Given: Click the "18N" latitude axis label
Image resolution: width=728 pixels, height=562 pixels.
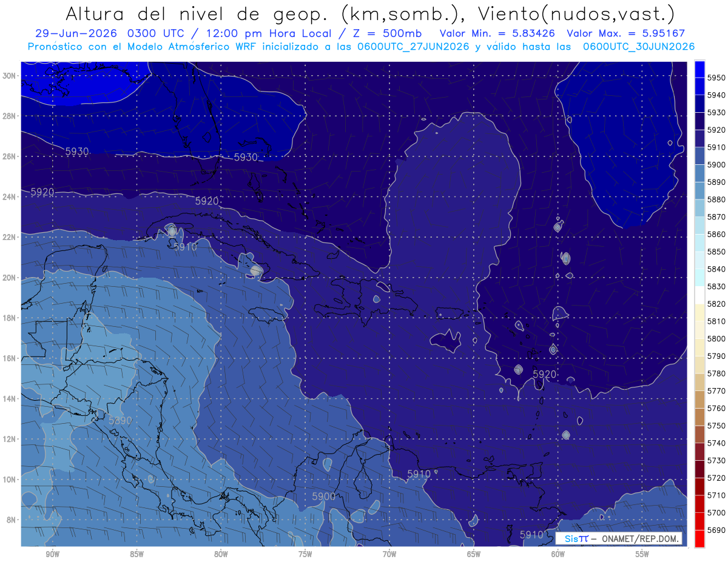Looking at the screenshot, I should pyautogui.click(x=9, y=318).
